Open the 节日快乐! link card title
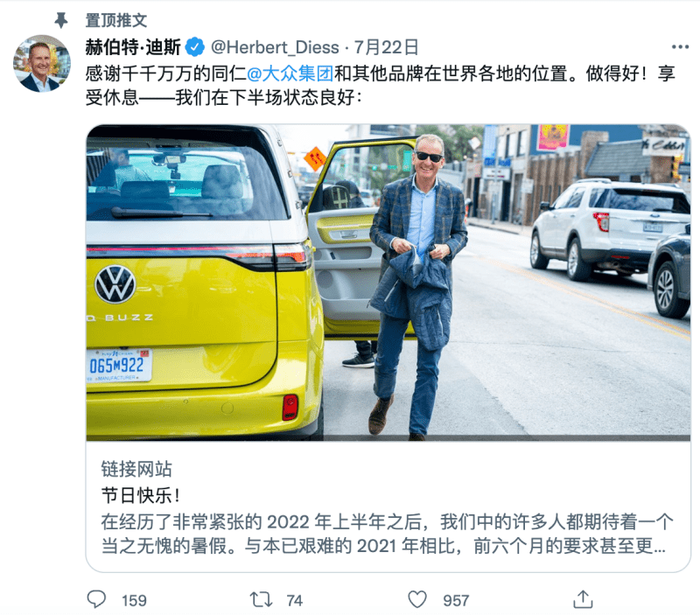 (140, 495)
